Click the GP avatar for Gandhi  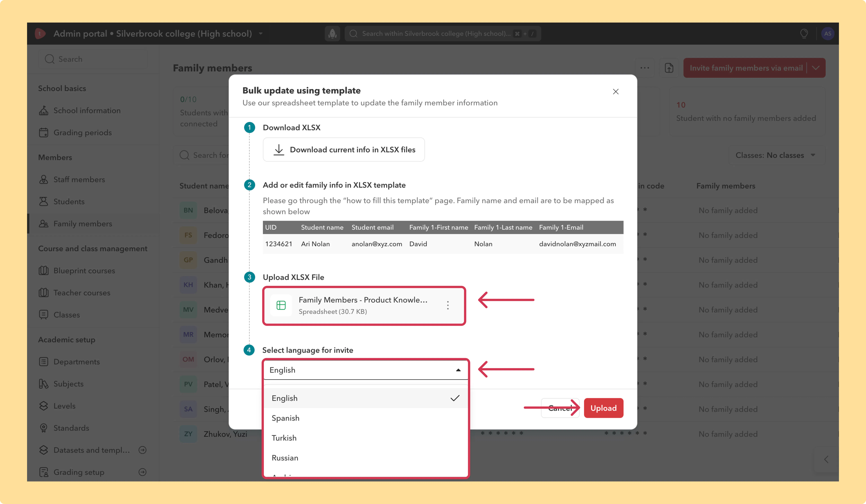click(x=188, y=260)
